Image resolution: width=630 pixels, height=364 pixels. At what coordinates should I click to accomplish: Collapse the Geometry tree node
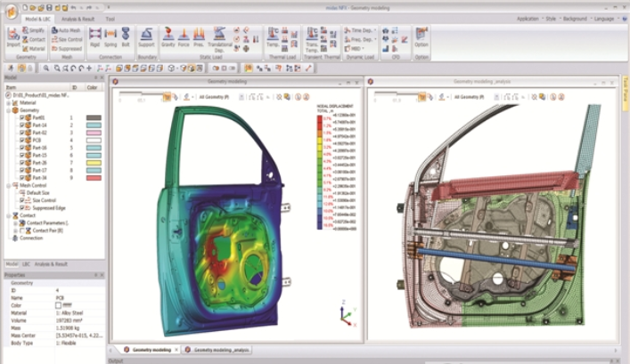pos(9,109)
